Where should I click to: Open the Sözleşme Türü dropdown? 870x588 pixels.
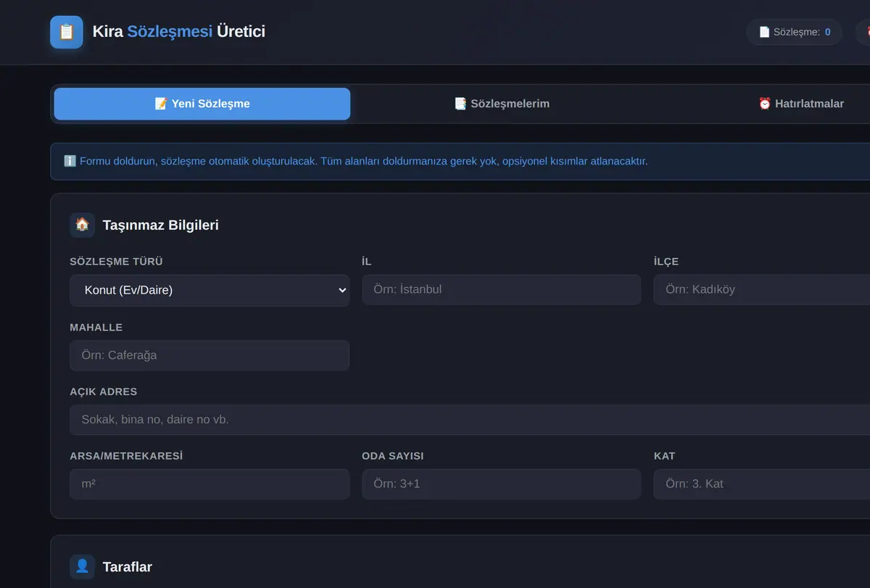(x=210, y=290)
